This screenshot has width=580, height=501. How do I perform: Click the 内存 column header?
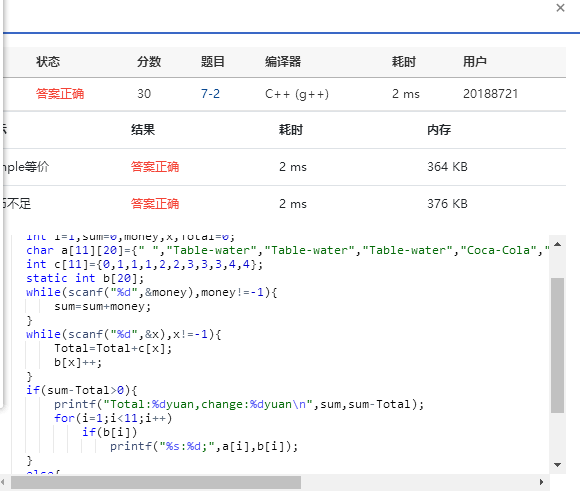[439, 130]
